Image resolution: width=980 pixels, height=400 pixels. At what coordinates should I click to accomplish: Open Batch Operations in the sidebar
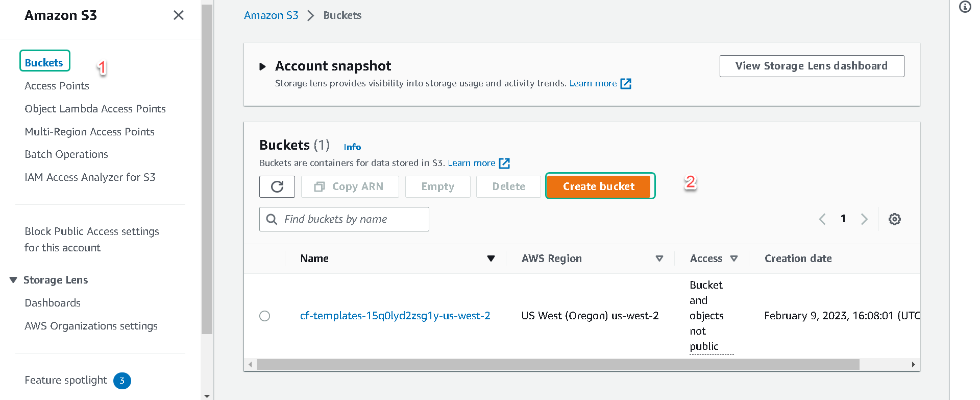[x=66, y=154]
